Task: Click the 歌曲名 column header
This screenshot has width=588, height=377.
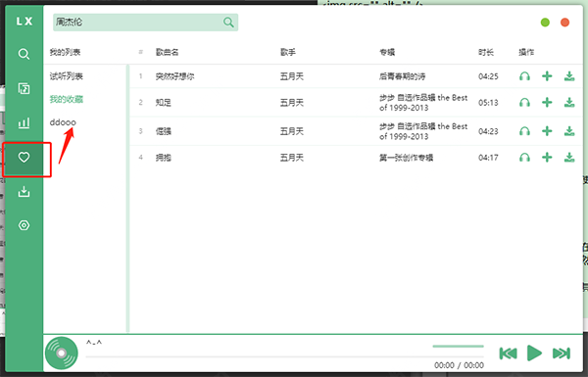Action: [x=168, y=52]
